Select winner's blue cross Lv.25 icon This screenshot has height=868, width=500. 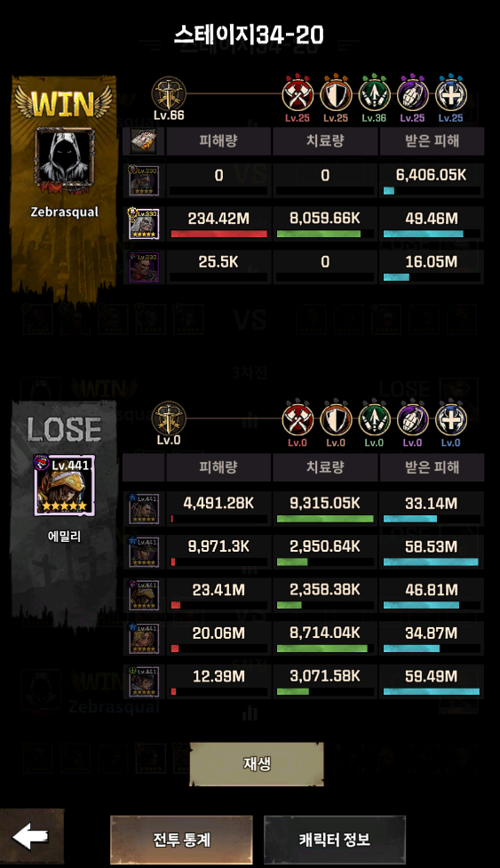tap(451, 95)
